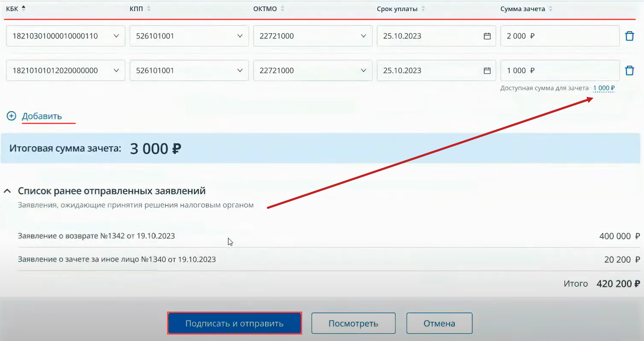Delete the second row with trash icon
This screenshot has height=341, width=644.
(x=629, y=71)
